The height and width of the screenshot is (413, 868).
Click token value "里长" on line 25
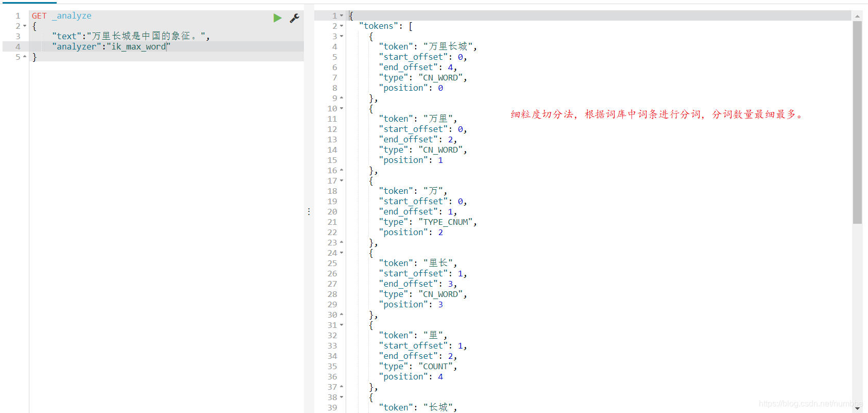click(x=438, y=263)
